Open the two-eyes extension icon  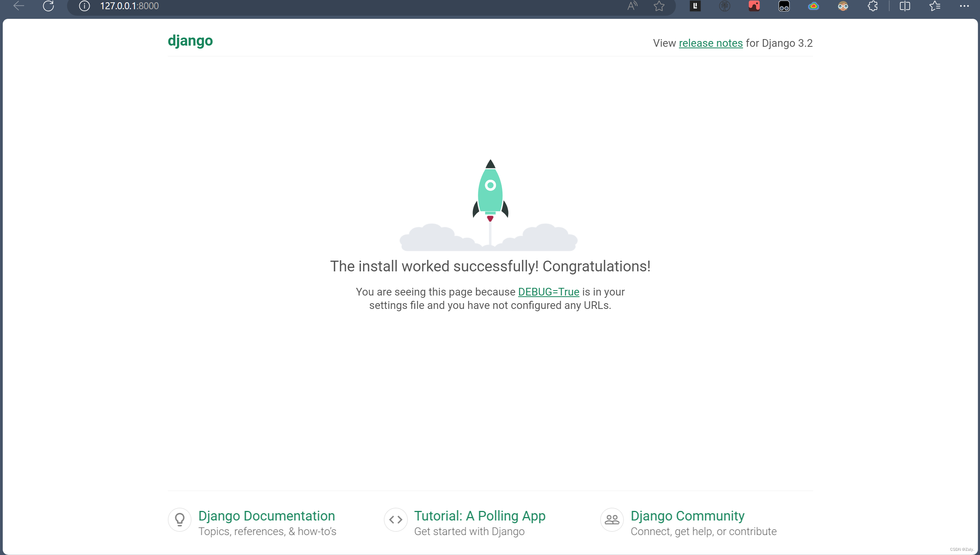pos(784,6)
